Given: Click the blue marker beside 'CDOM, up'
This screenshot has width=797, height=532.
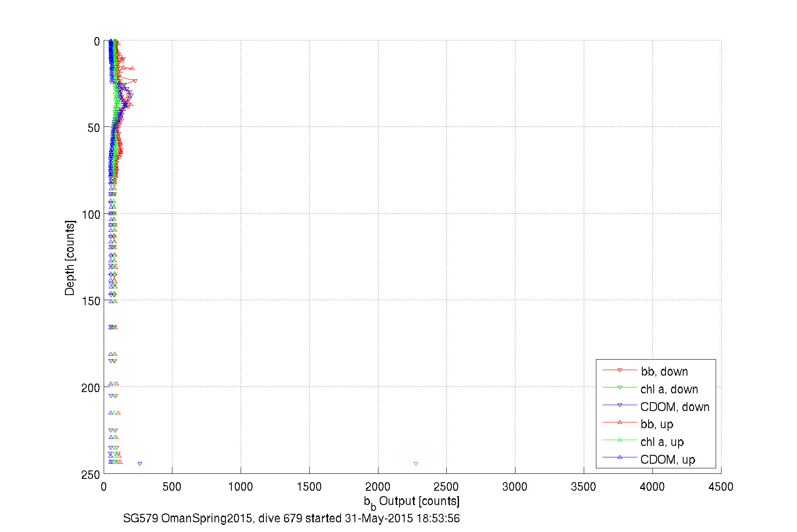Looking at the screenshot, I should (x=620, y=457).
